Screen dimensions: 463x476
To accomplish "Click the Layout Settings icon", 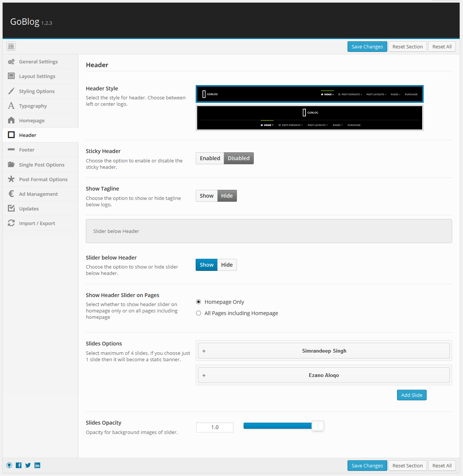I will [11, 76].
